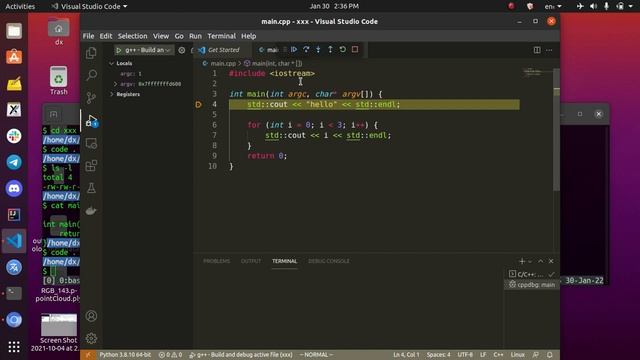Open the Docker view in activity bar

pyautogui.click(x=91, y=211)
